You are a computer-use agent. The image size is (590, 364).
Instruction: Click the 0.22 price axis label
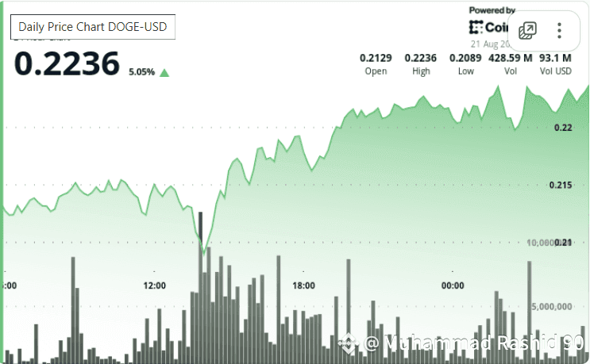pos(563,128)
